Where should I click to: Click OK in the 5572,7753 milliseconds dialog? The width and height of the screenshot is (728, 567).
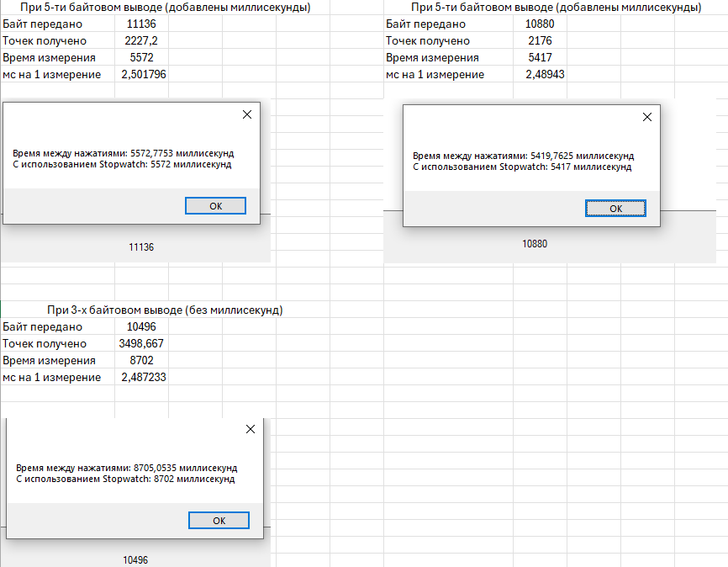point(216,206)
